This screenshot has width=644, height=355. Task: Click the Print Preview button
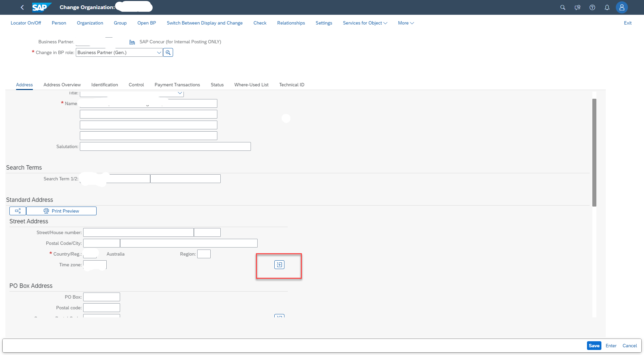click(61, 211)
